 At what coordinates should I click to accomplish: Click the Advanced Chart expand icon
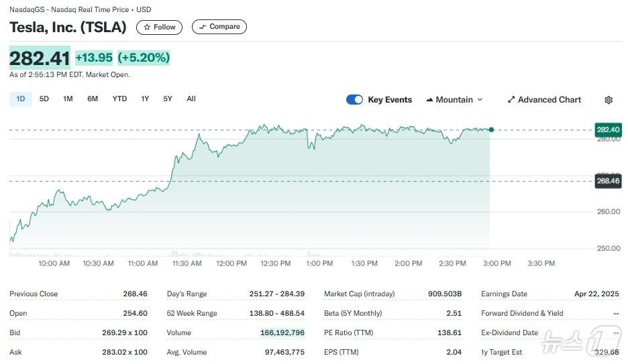click(x=511, y=100)
